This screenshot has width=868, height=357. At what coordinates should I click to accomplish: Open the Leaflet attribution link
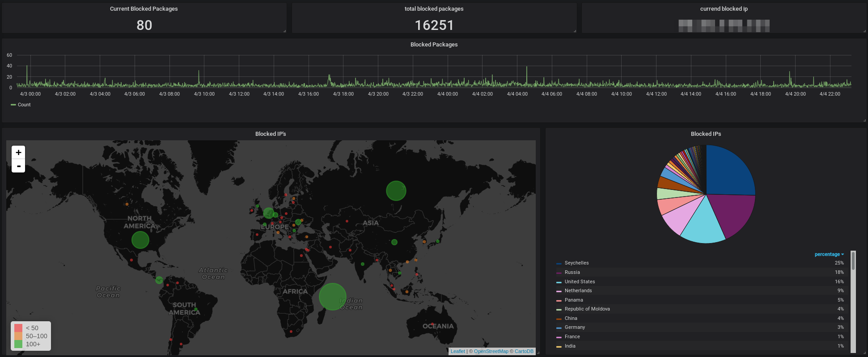(x=457, y=352)
